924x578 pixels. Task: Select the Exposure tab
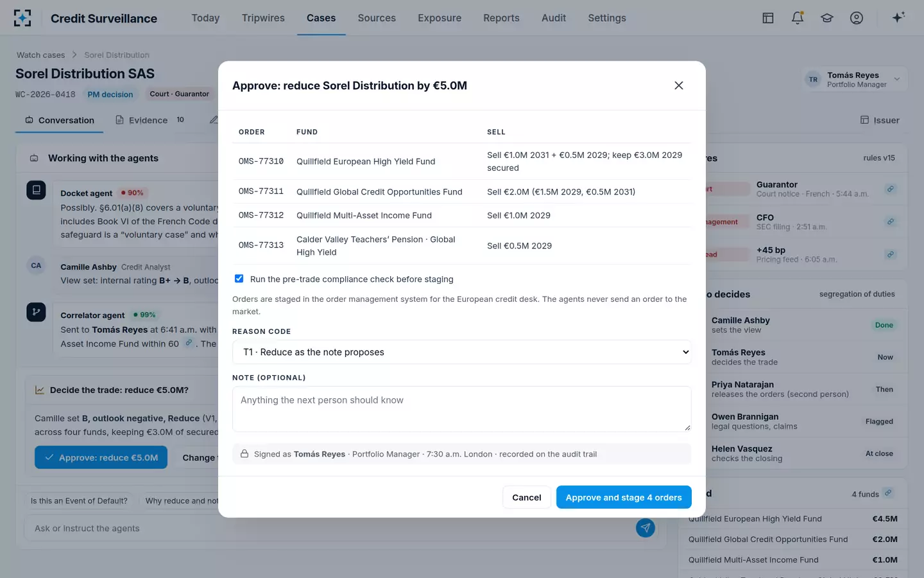440,18
